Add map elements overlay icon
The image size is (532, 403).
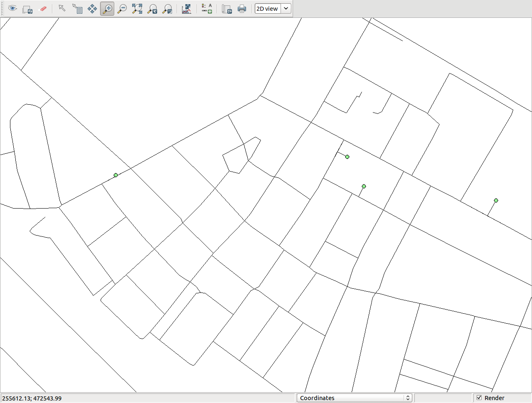pos(207,9)
